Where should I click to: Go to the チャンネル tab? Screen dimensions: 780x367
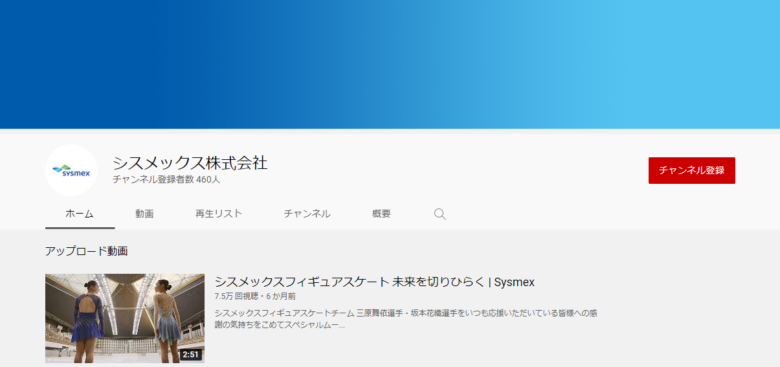(x=307, y=214)
